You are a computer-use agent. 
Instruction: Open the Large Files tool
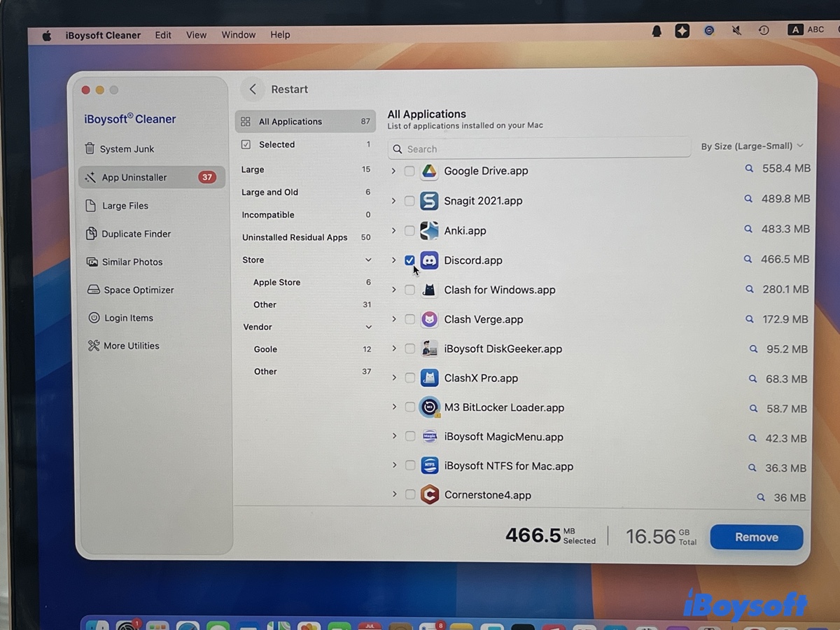(x=116, y=206)
